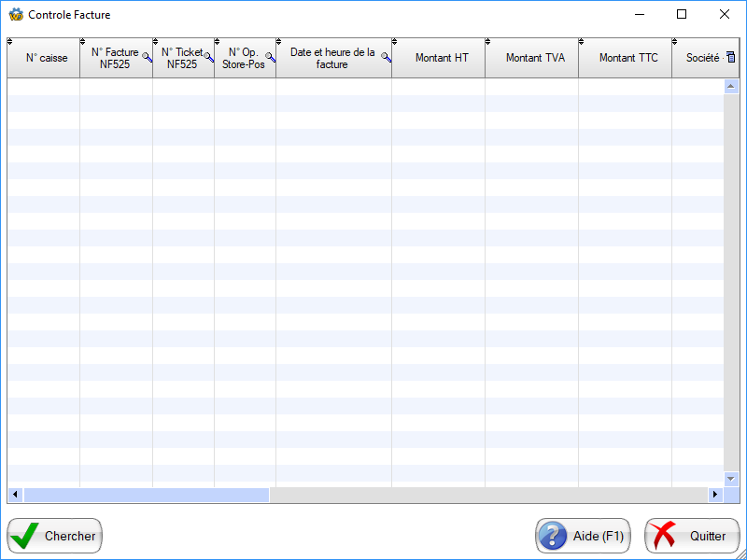Click the table options icon beside Société

(x=731, y=57)
